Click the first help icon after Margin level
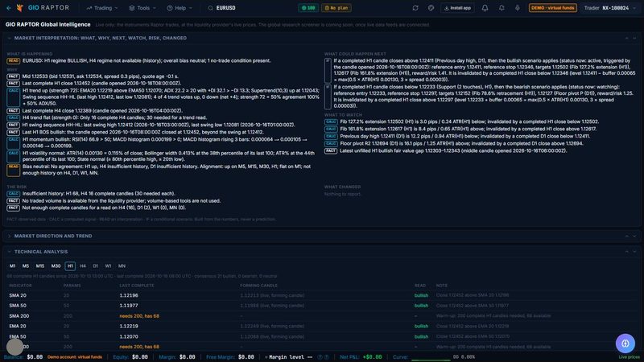 coord(320,357)
